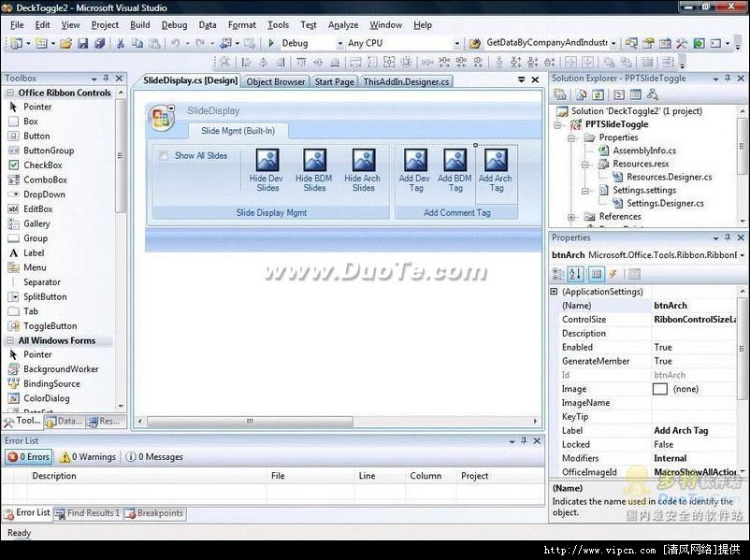750x560 pixels.
Task: Select the CheckBox control in Toolbox
Action: (x=43, y=165)
